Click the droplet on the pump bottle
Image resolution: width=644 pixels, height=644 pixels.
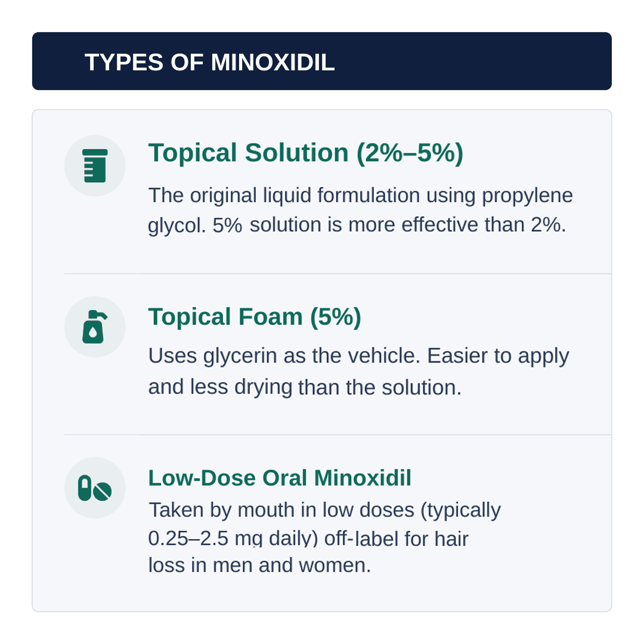[x=93, y=332]
